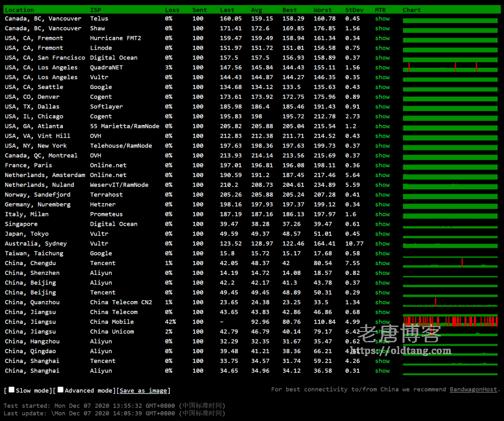Viewport: 504px width, 421px height.
Task: Show MTR for Singapore Digital Ocean
Action: pos(382,224)
